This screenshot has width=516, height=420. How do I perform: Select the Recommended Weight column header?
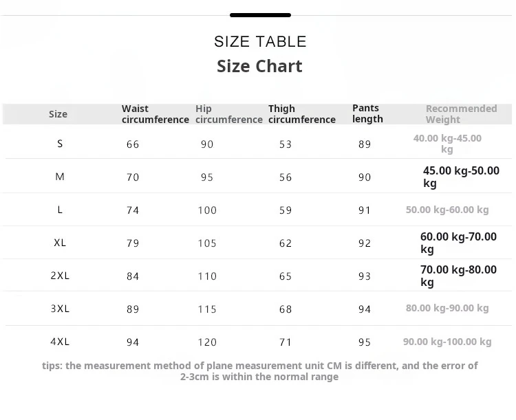[x=461, y=114]
